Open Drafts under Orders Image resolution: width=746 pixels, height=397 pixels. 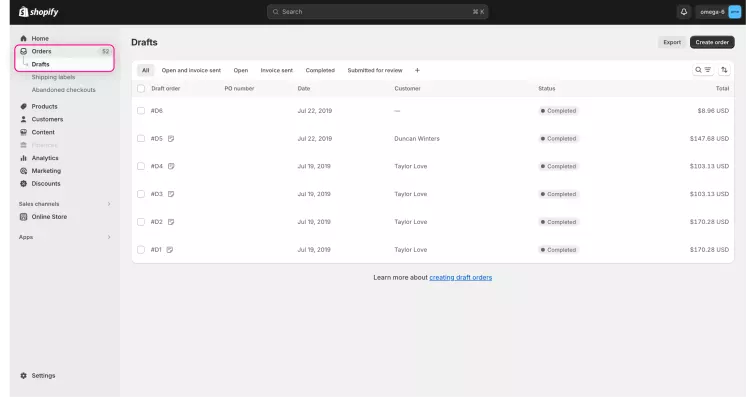point(40,64)
